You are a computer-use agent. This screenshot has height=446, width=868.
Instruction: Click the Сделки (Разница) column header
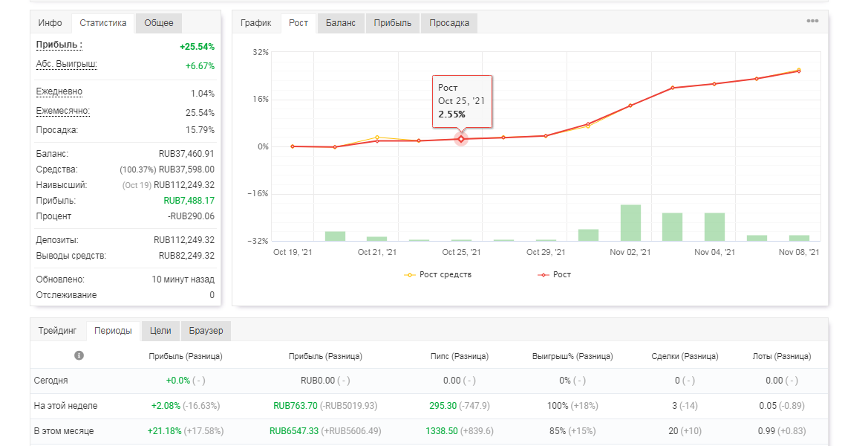pos(685,356)
